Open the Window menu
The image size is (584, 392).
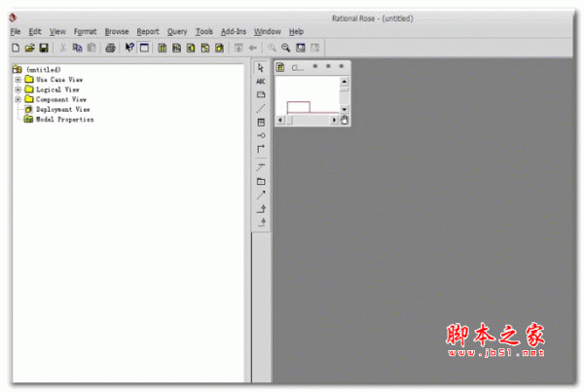[268, 32]
